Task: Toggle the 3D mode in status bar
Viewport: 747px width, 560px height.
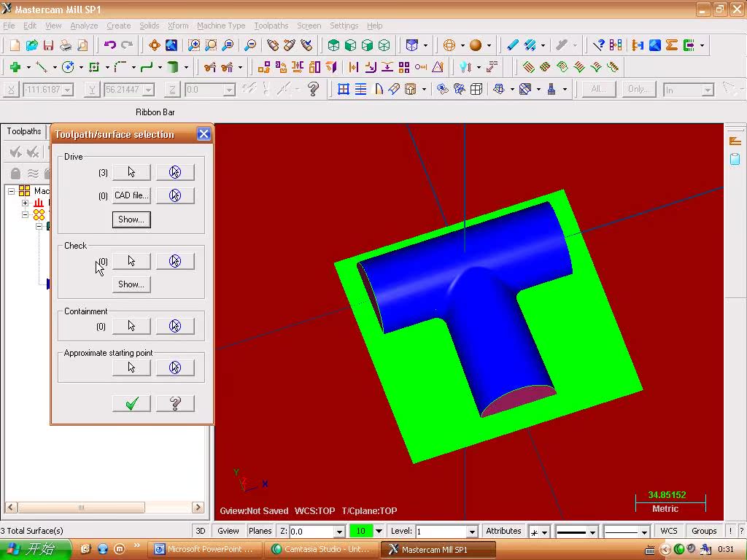Action: [x=201, y=531]
